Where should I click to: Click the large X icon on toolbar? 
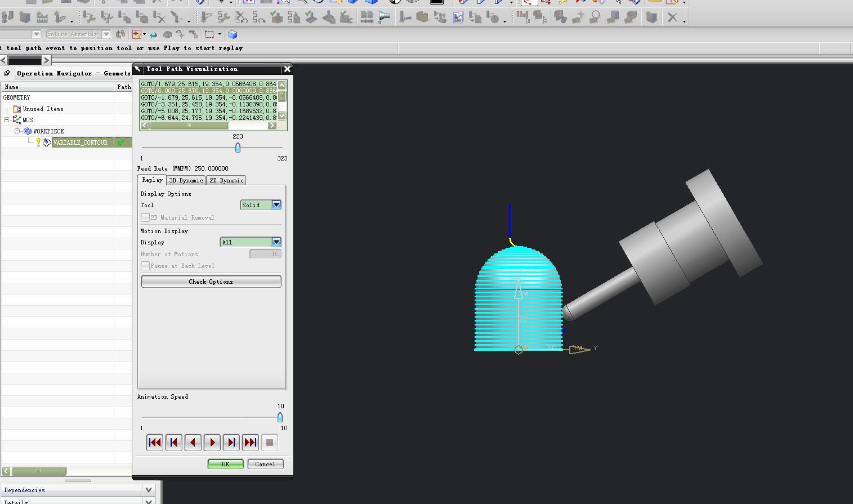pyautogui.click(x=672, y=17)
